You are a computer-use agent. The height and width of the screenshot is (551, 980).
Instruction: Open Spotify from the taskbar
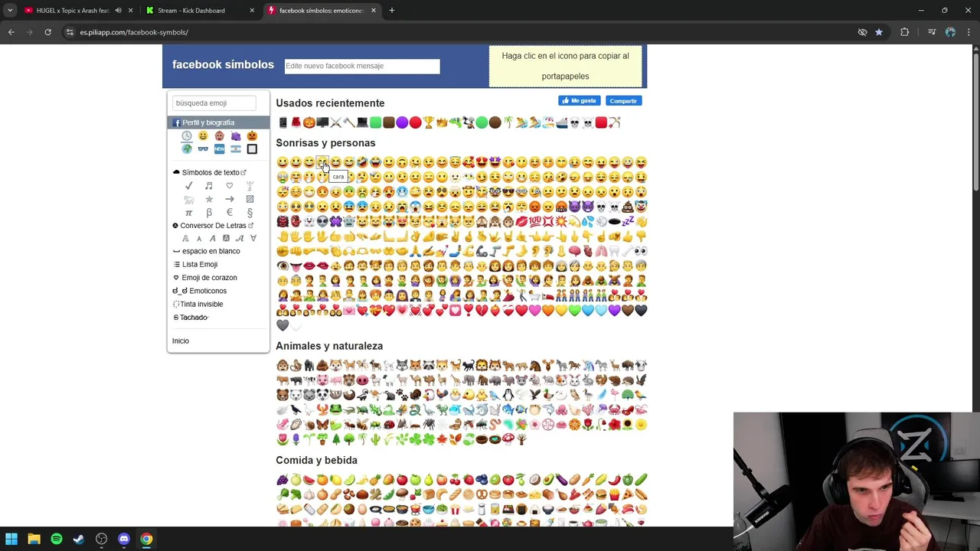coord(56,539)
